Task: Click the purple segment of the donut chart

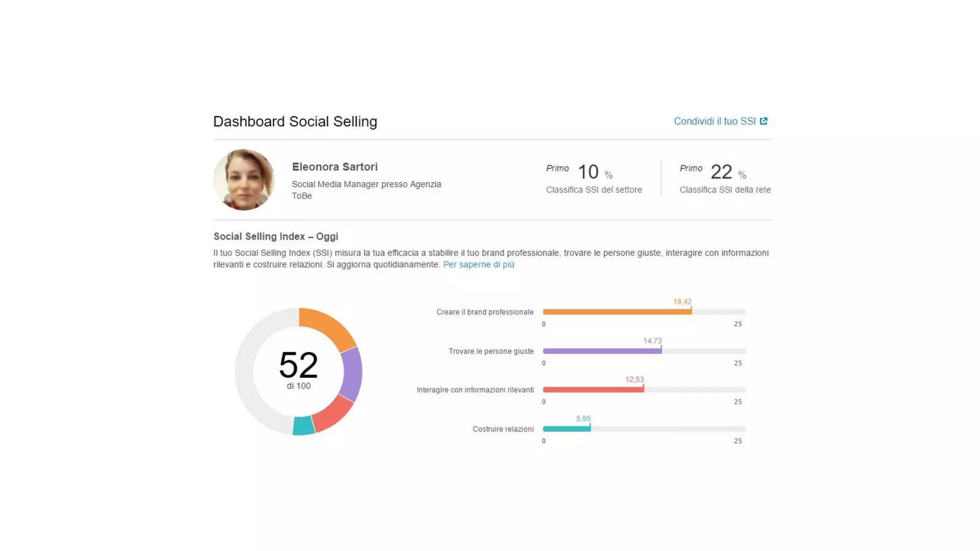Action: pos(353,374)
